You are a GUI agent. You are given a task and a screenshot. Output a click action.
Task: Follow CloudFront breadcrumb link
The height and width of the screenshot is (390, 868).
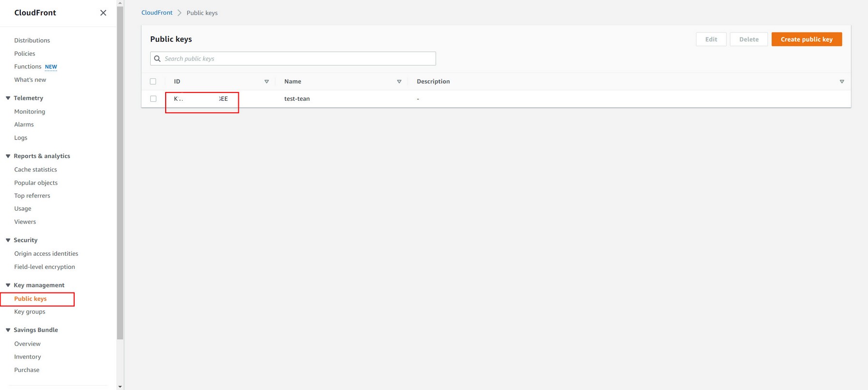tap(157, 13)
